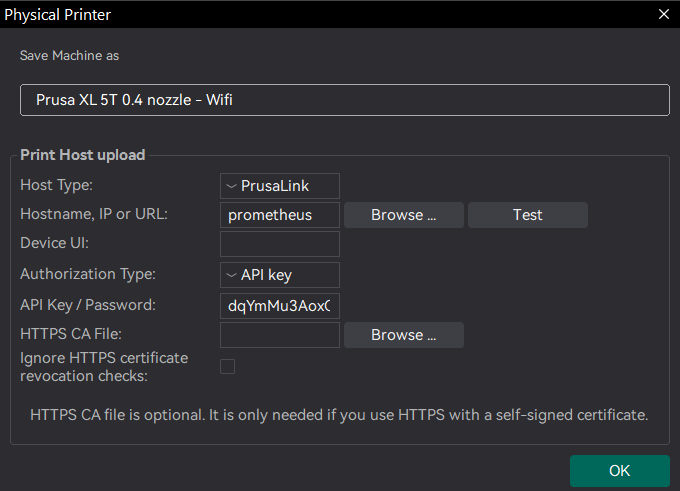The width and height of the screenshot is (680, 491).
Task: Close the Physical Printer dialog
Action: tap(663, 14)
